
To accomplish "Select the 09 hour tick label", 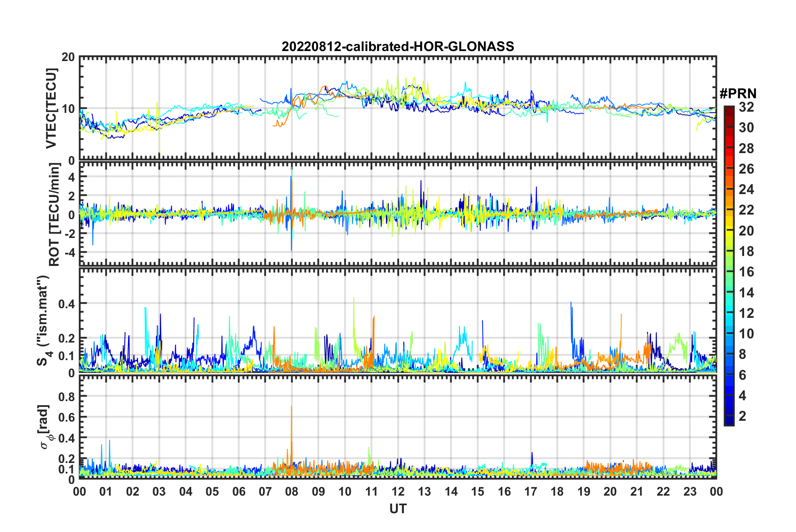I will (x=318, y=491).
